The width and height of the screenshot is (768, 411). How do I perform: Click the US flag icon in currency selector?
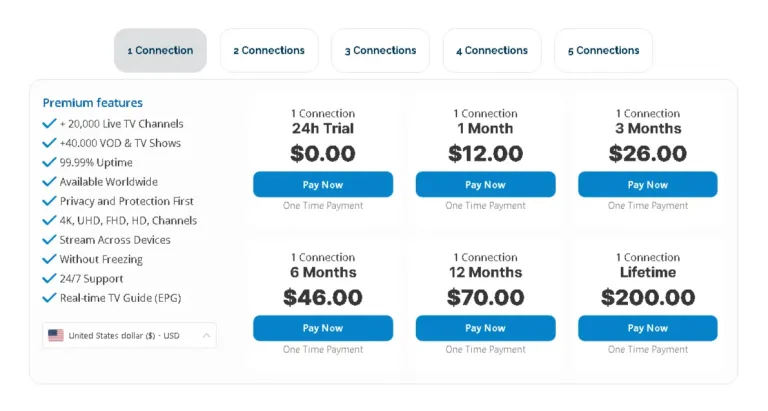(56, 335)
